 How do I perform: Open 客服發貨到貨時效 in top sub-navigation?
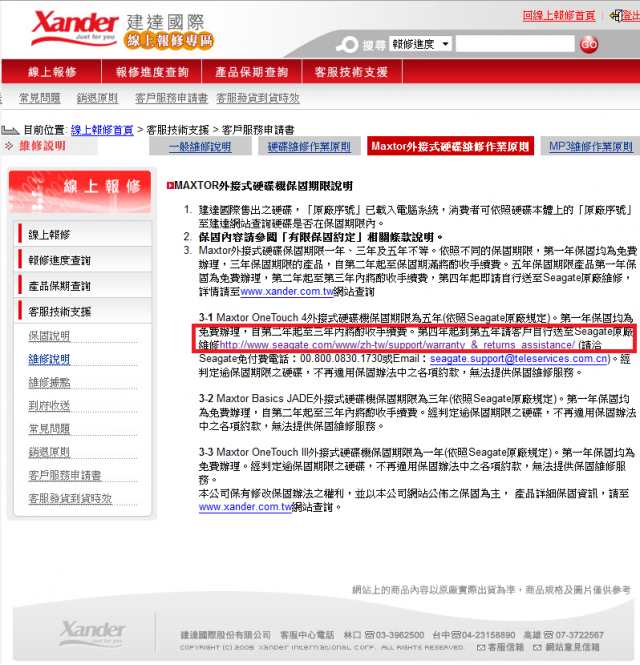pos(257,98)
